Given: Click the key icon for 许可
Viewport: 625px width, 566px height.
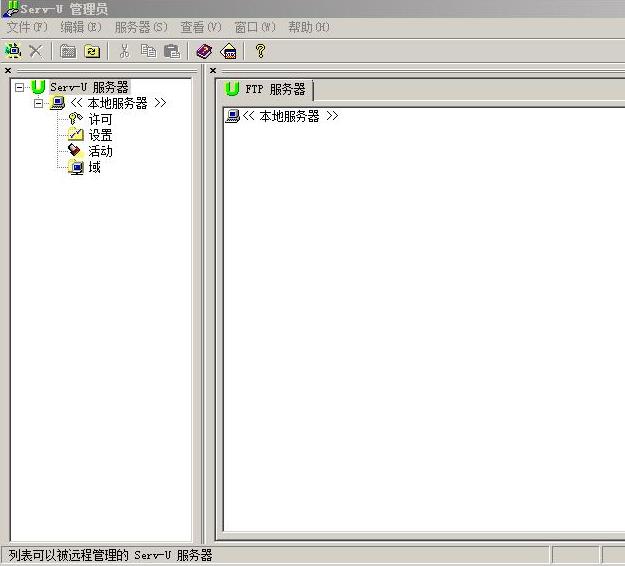Looking at the screenshot, I should pos(75,118).
